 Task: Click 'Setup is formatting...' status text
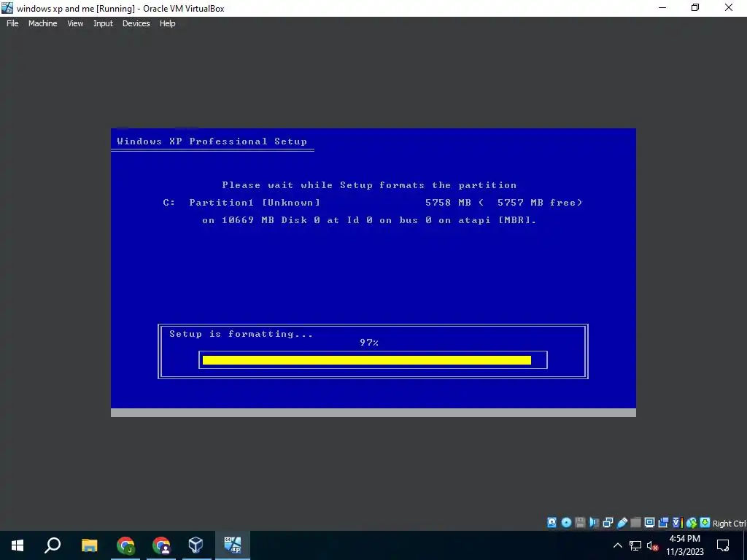pyautogui.click(x=241, y=334)
